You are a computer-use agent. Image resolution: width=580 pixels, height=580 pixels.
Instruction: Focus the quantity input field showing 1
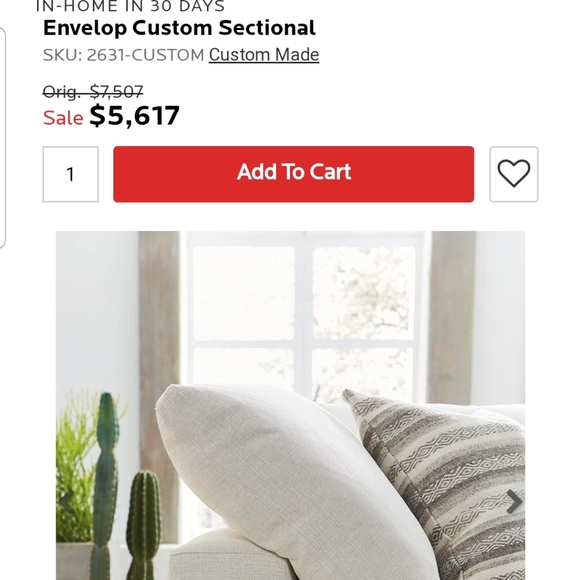[x=70, y=174]
